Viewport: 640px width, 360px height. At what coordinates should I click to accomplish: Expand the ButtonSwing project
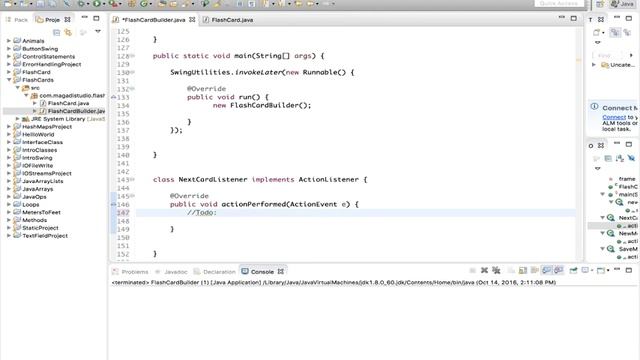[x=9, y=49]
